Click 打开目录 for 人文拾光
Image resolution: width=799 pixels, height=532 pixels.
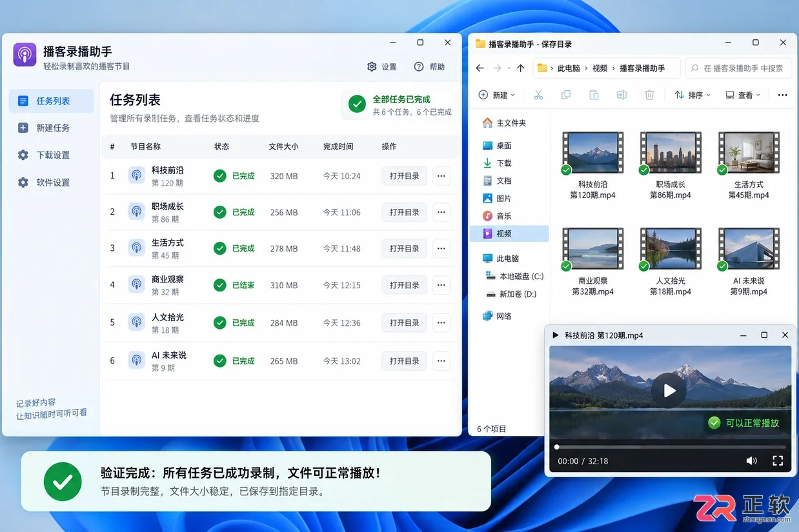404,322
